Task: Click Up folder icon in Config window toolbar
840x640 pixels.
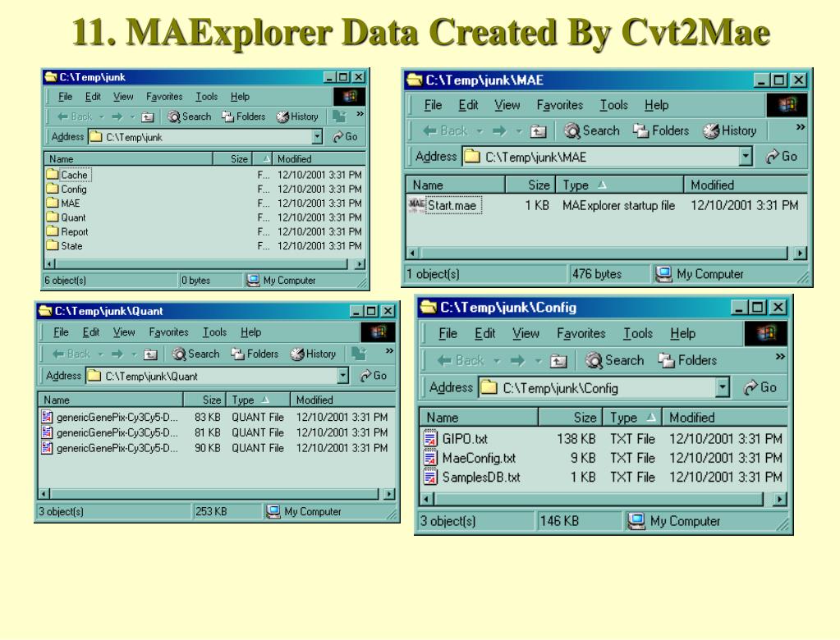Action: coord(558,361)
